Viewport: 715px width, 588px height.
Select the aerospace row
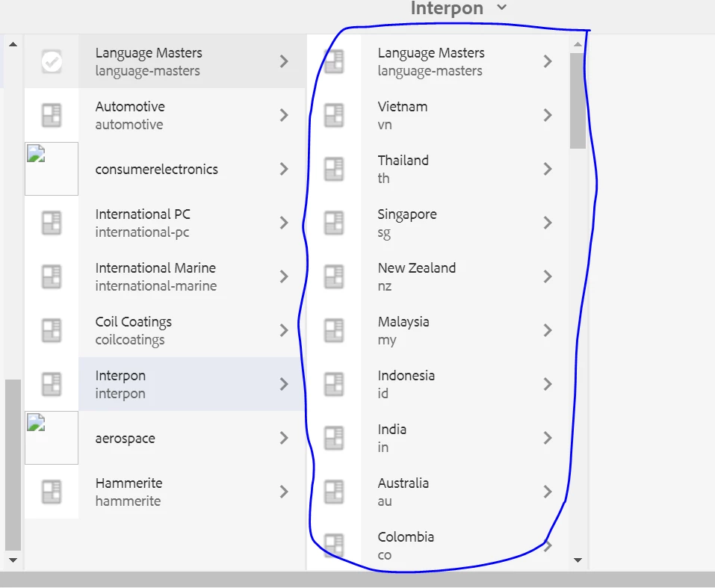tap(164, 438)
